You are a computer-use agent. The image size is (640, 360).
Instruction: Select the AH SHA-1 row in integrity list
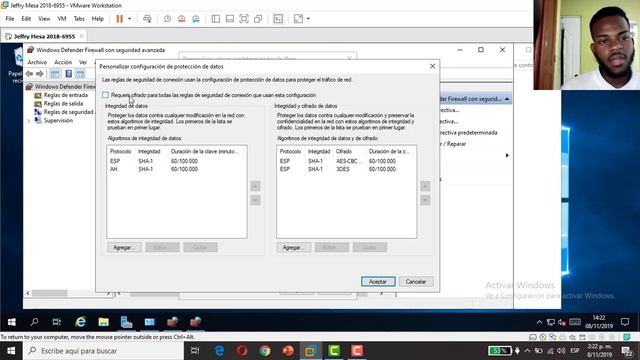tap(176, 169)
